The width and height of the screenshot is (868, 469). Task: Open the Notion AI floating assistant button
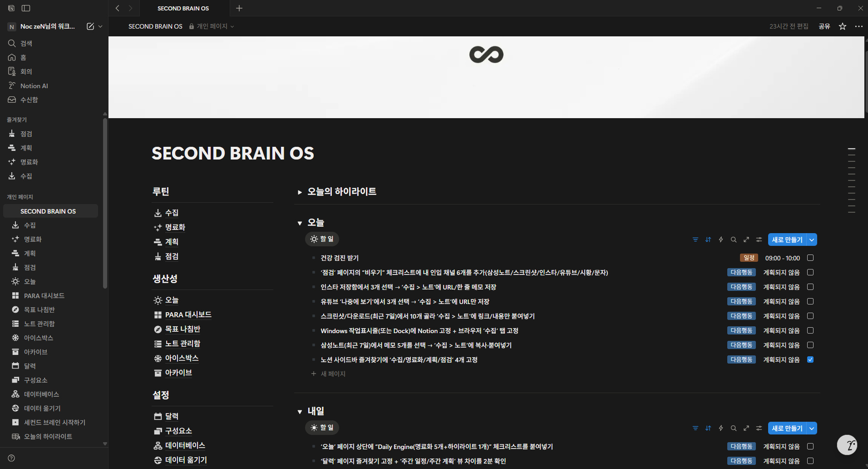point(847,445)
